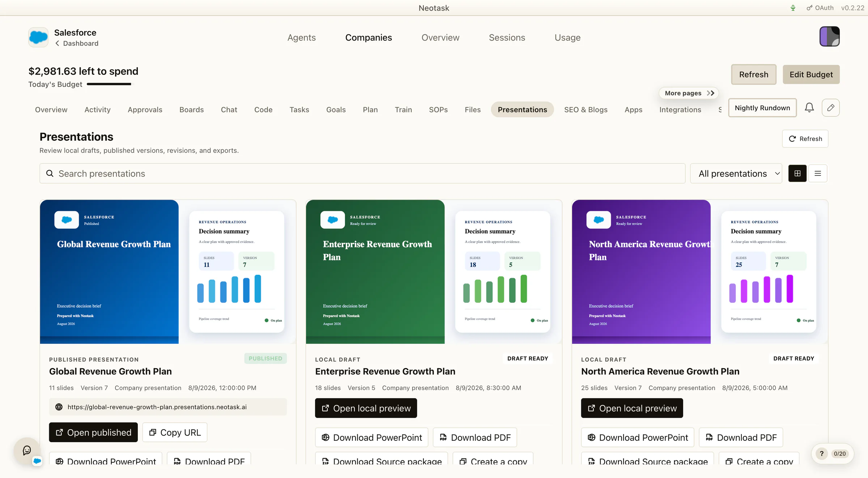
Task: Refresh the Presentations list
Action: coord(805,139)
